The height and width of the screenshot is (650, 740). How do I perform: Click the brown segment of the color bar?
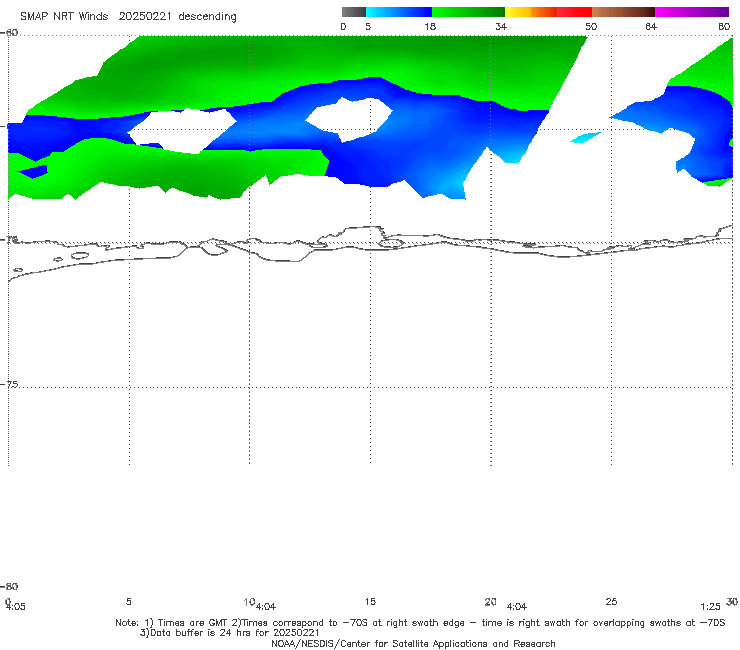[623, 12]
